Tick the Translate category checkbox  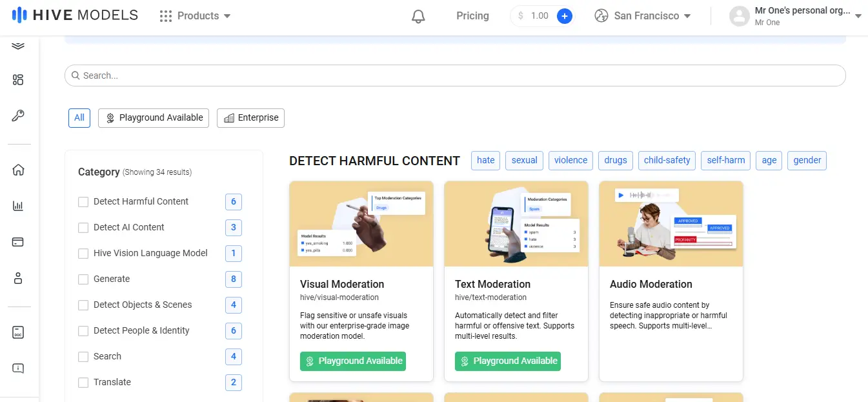point(83,383)
